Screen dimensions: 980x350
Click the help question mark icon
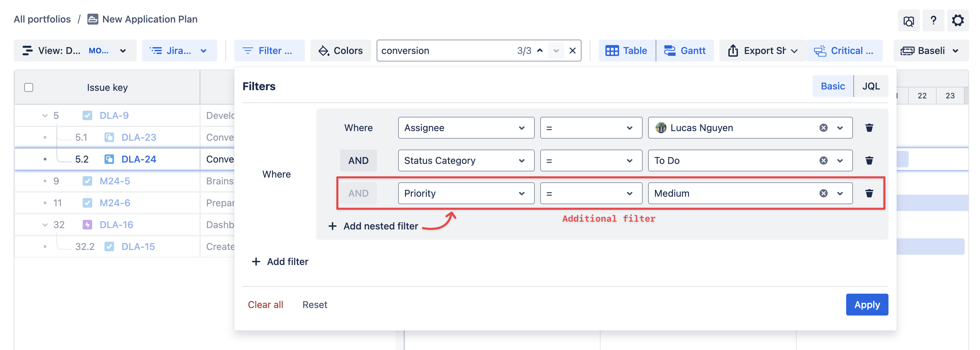pos(933,20)
